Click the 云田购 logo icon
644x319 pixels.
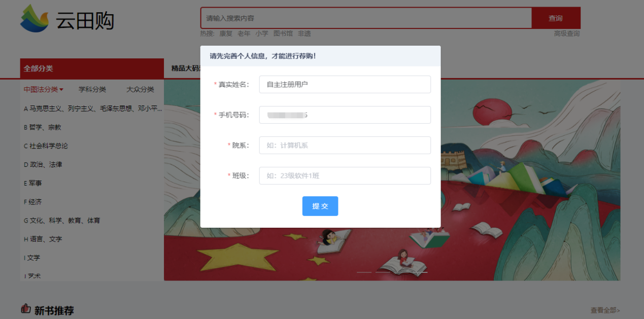click(x=35, y=18)
